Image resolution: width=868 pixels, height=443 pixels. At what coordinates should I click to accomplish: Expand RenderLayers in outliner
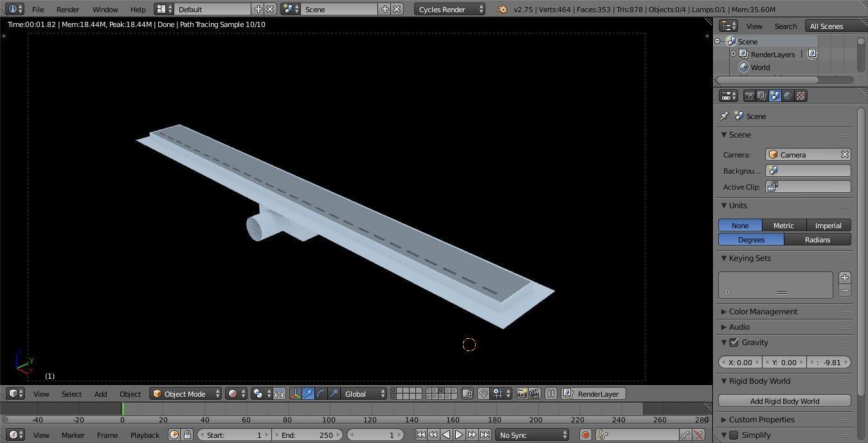733,54
